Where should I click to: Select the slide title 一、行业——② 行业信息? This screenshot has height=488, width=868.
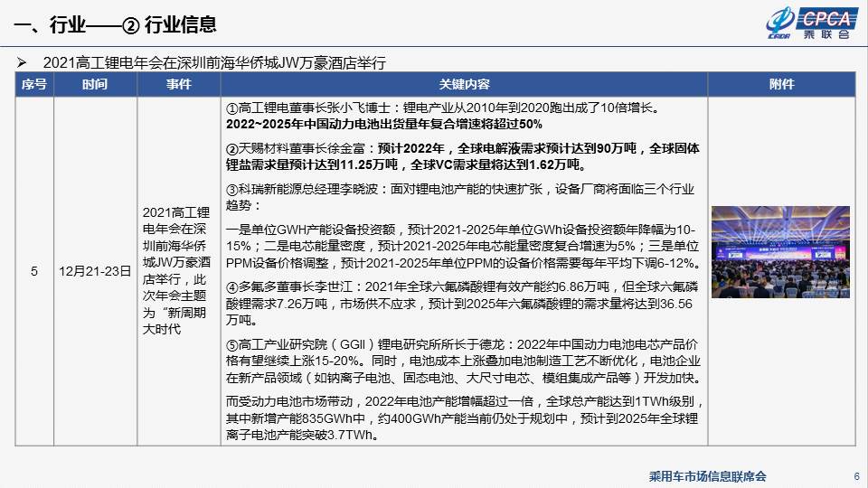click(x=115, y=24)
